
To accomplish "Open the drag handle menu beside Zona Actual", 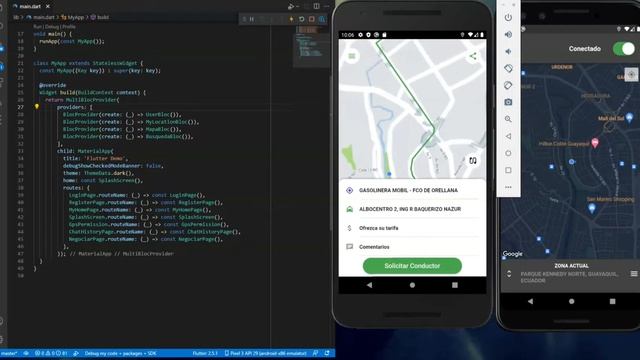I will tap(633, 274).
